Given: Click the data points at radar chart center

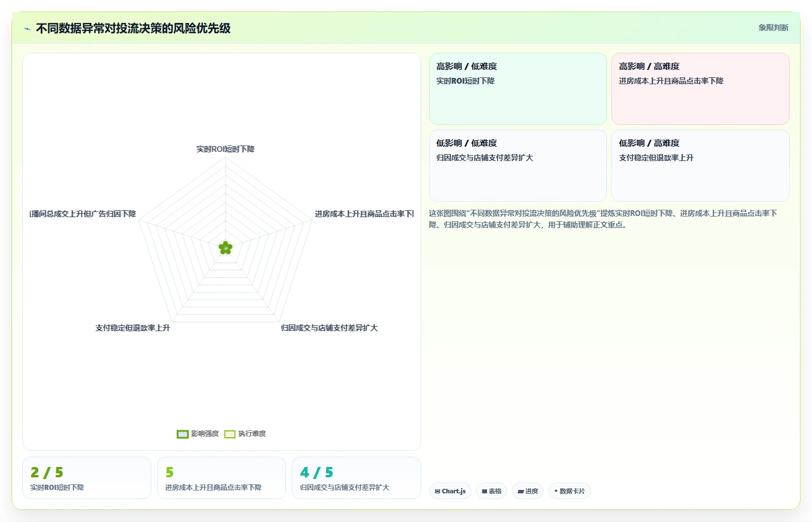Looking at the screenshot, I should tap(225, 248).
